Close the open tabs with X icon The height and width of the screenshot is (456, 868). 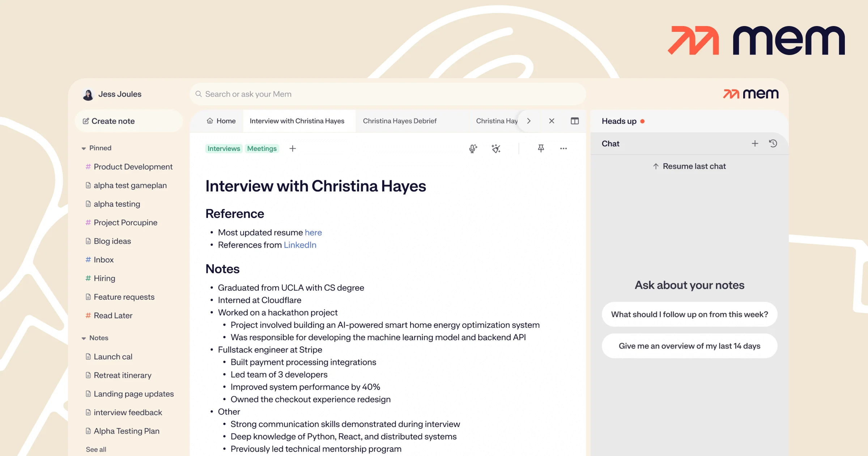[x=552, y=121]
